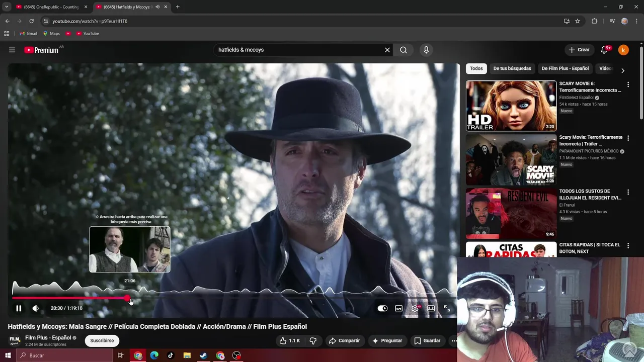The image size is (644, 362).
Task: Like the video with 1.1 K
Action: coord(289,340)
